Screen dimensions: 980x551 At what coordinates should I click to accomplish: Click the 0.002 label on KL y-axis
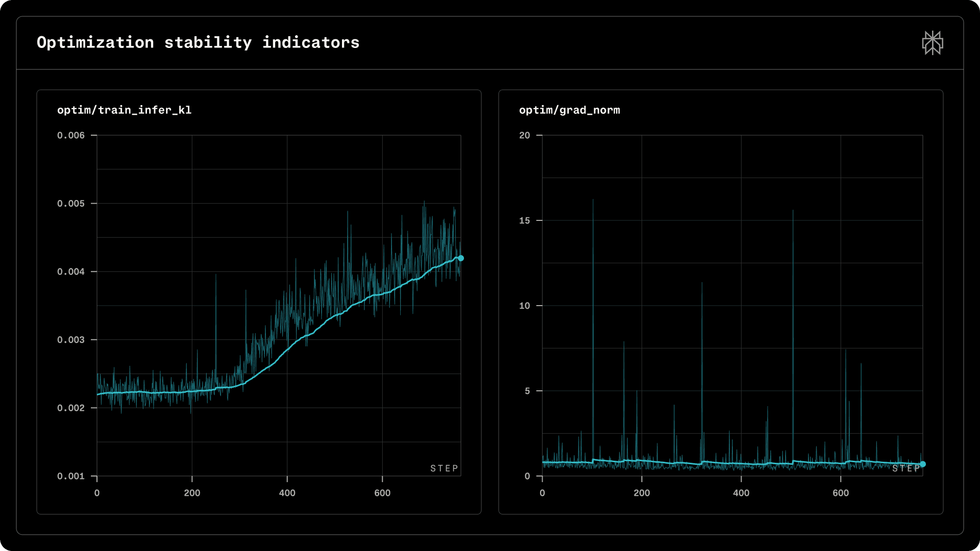[71, 408]
